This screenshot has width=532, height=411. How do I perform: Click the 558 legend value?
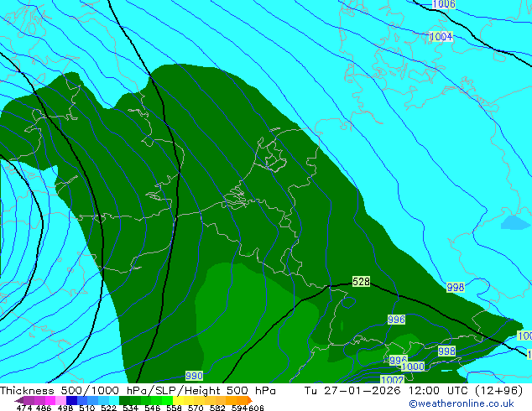coord(174,408)
